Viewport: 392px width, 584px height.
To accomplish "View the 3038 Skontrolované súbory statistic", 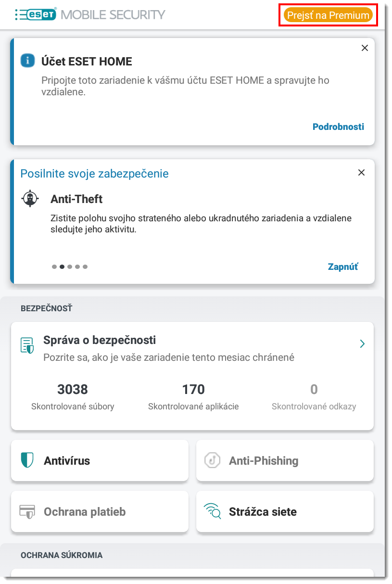I will tap(73, 397).
